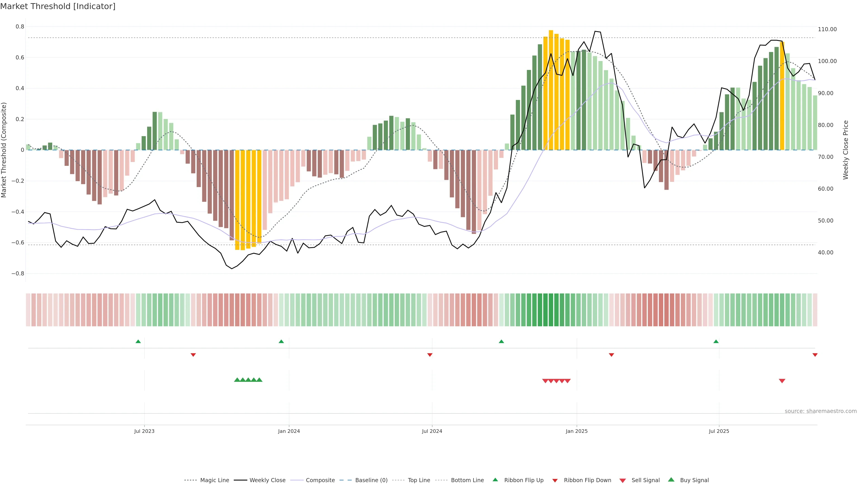
Task: Click the lone sell signal marker in late 2025
Action: [x=782, y=381]
